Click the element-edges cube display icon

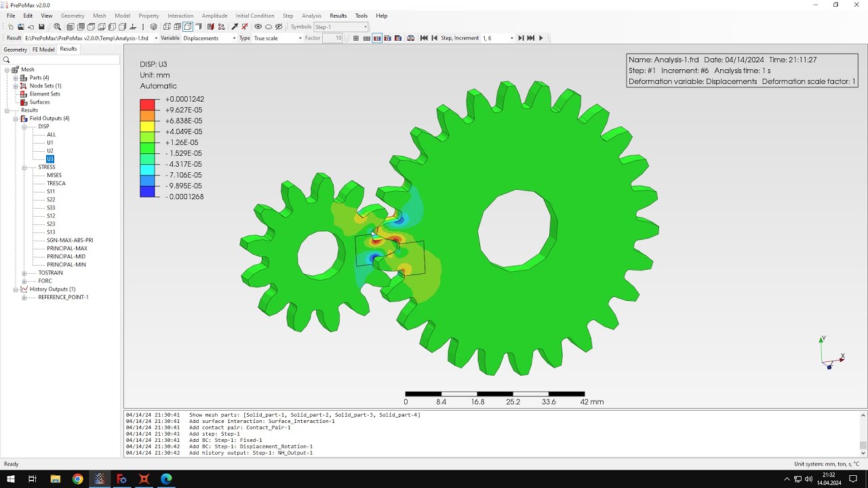click(x=177, y=26)
